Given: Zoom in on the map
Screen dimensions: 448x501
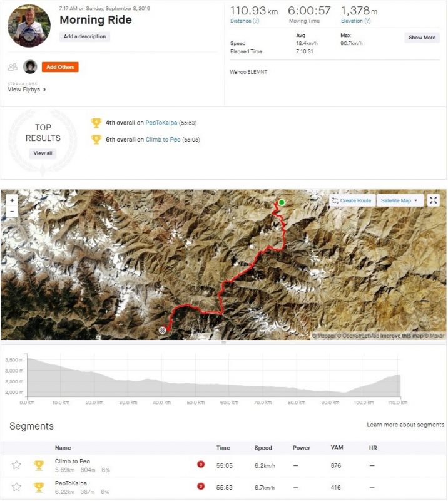Looking at the screenshot, I should click(x=12, y=200).
